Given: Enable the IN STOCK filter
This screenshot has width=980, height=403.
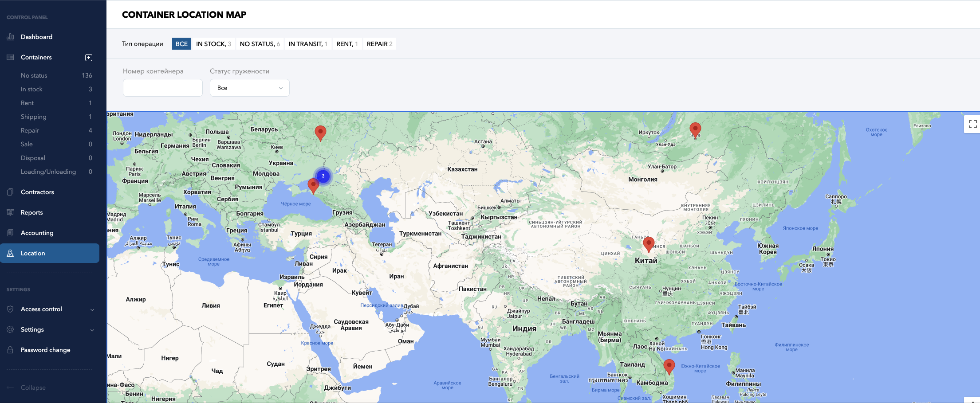Looking at the screenshot, I should 213,43.
